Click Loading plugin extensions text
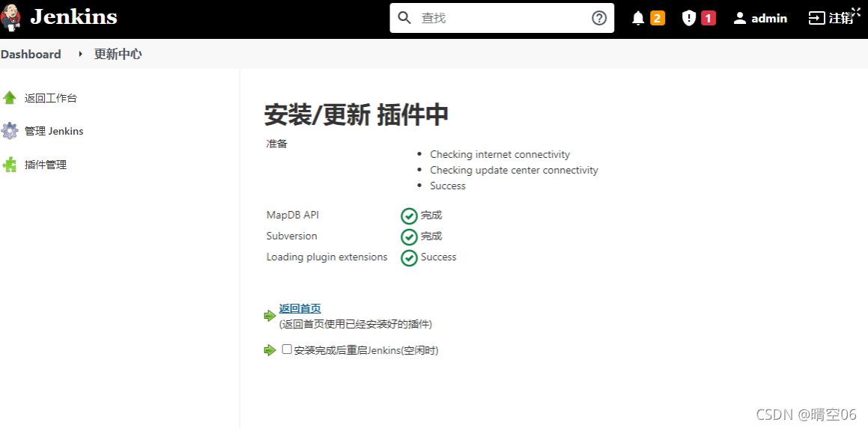This screenshot has width=868, height=428. point(327,257)
